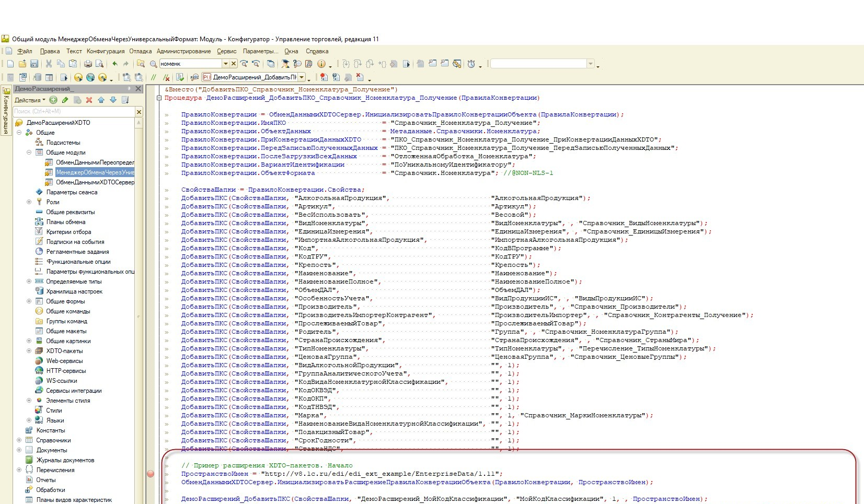
Task: Open the Действия dropdown menu
Action: [x=30, y=100]
